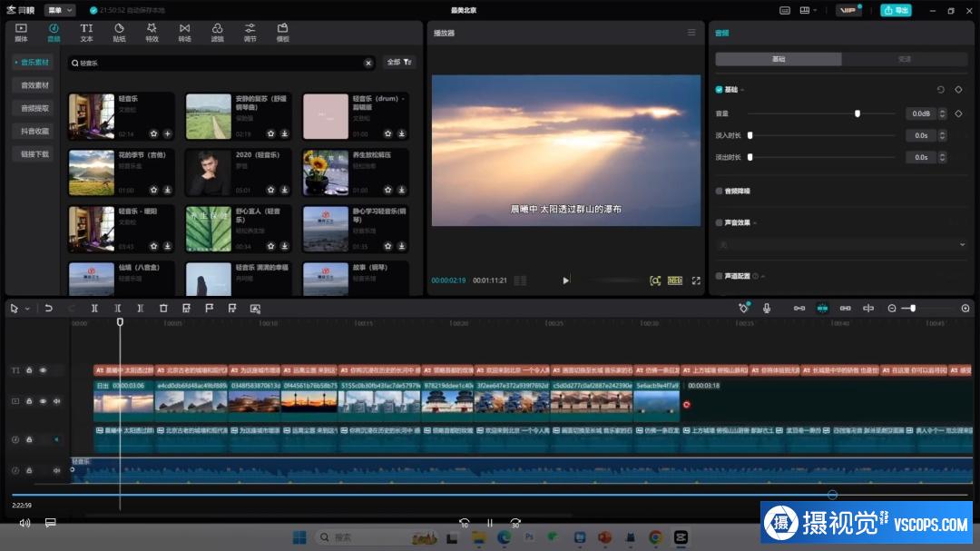
Task: Open the 菜单 dropdown in title bar
Action: [60, 10]
